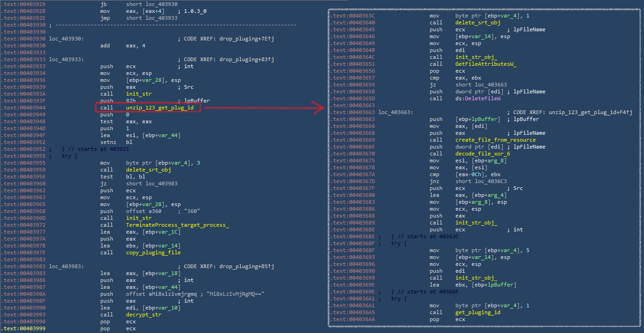
Task: Jump to the copy_pluging_file function
Action: [x=153, y=253]
